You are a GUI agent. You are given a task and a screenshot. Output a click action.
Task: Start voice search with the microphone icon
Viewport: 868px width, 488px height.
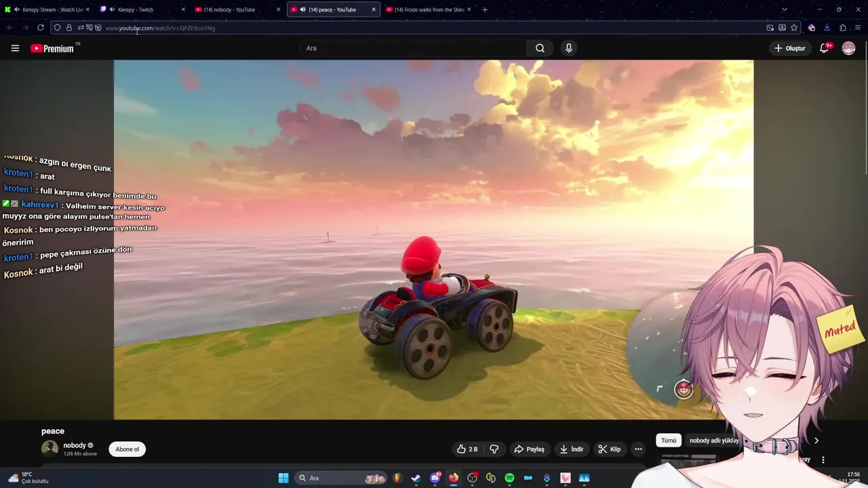(569, 48)
